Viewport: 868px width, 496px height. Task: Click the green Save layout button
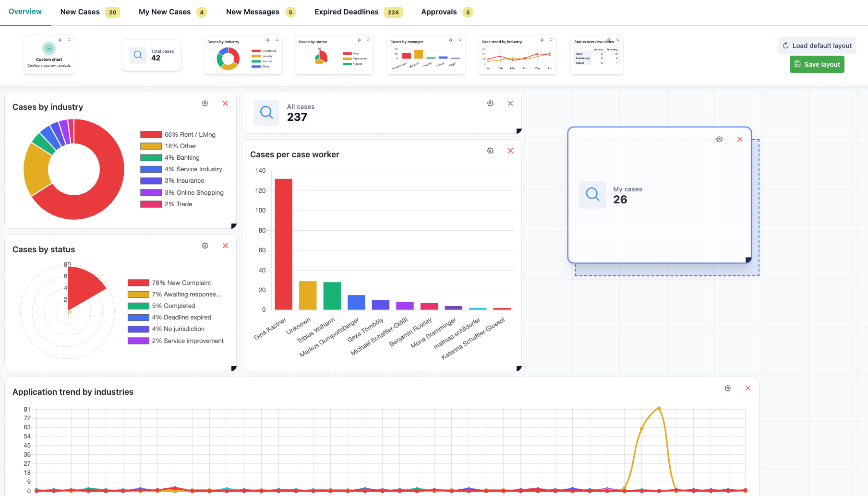click(817, 64)
